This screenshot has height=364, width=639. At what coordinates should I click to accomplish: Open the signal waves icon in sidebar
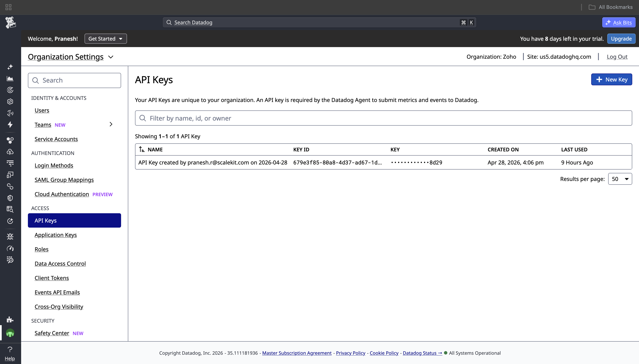point(10,113)
